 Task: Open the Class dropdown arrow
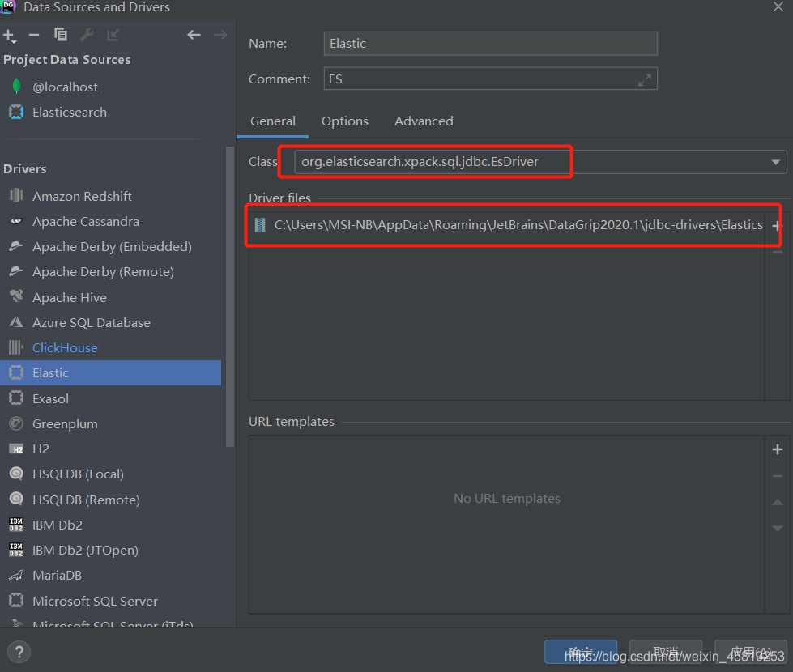775,162
